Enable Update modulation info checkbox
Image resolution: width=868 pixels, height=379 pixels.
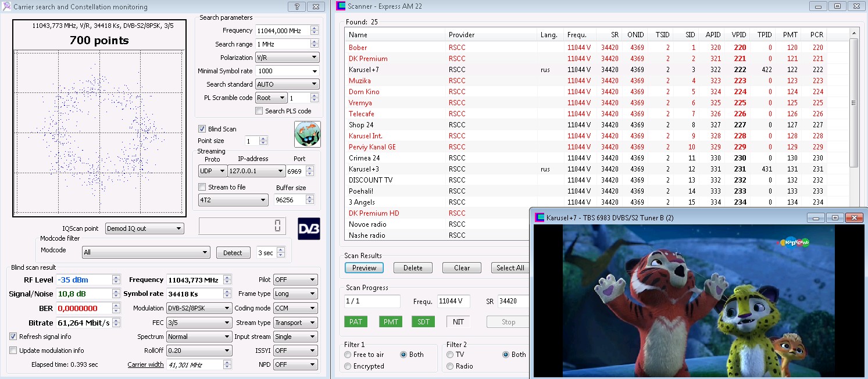(13, 351)
